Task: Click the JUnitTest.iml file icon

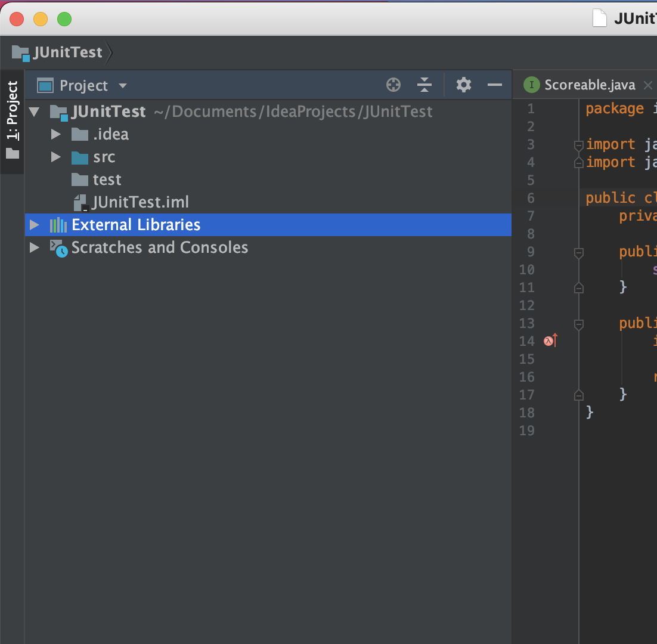Action: click(81, 203)
